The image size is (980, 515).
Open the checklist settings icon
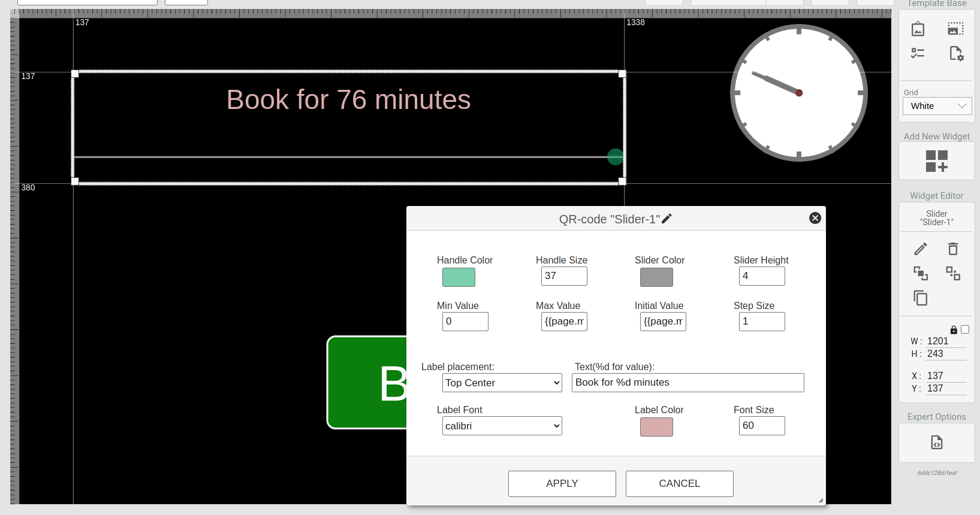coord(918,53)
